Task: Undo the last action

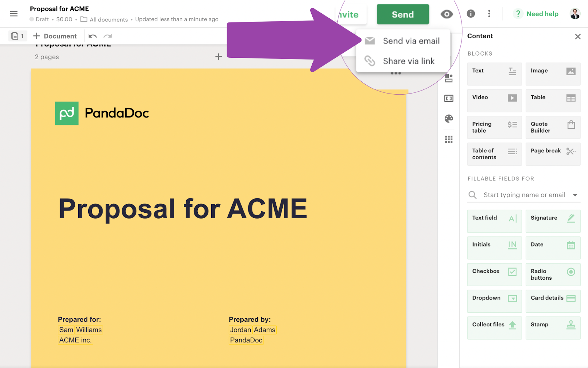Action: (x=93, y=36)
